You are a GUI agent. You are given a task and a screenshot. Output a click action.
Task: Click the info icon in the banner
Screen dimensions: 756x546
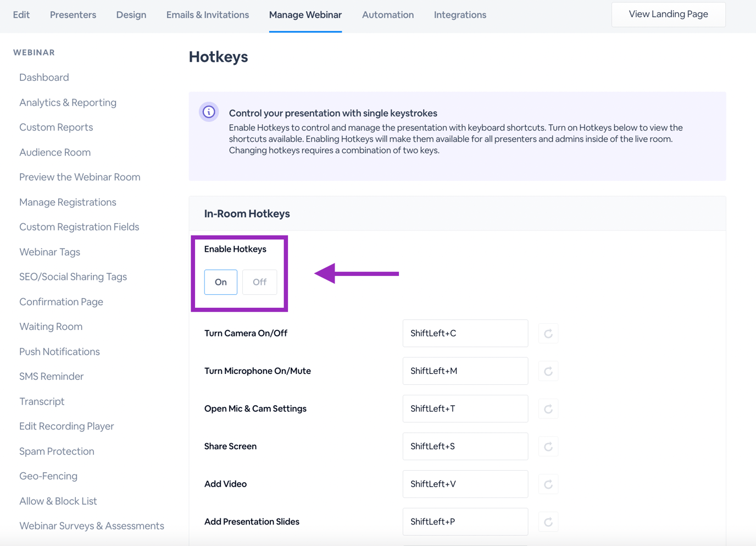coord(209,112)
